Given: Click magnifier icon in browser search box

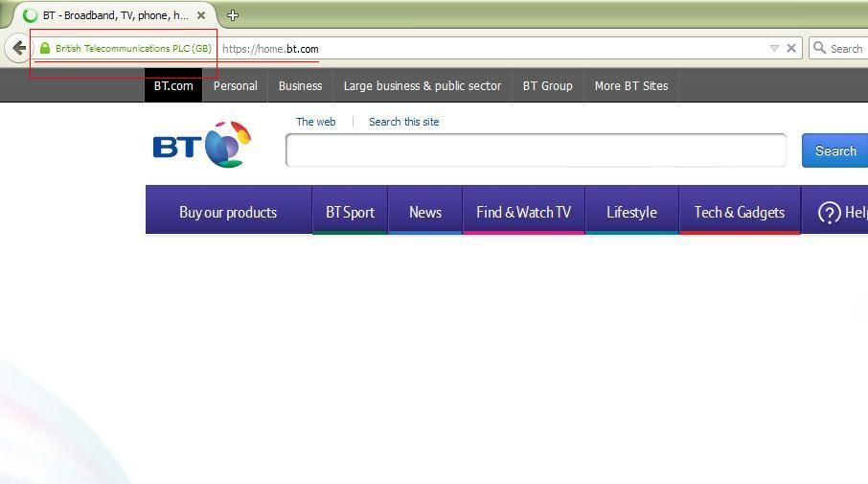Looking at the screenshot, I should click(x=819, y=48).
